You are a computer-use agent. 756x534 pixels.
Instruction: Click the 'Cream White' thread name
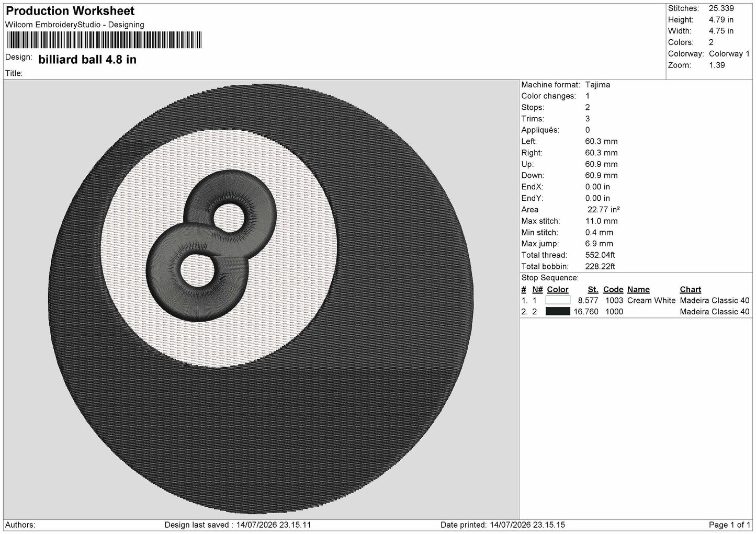(651, 301)
